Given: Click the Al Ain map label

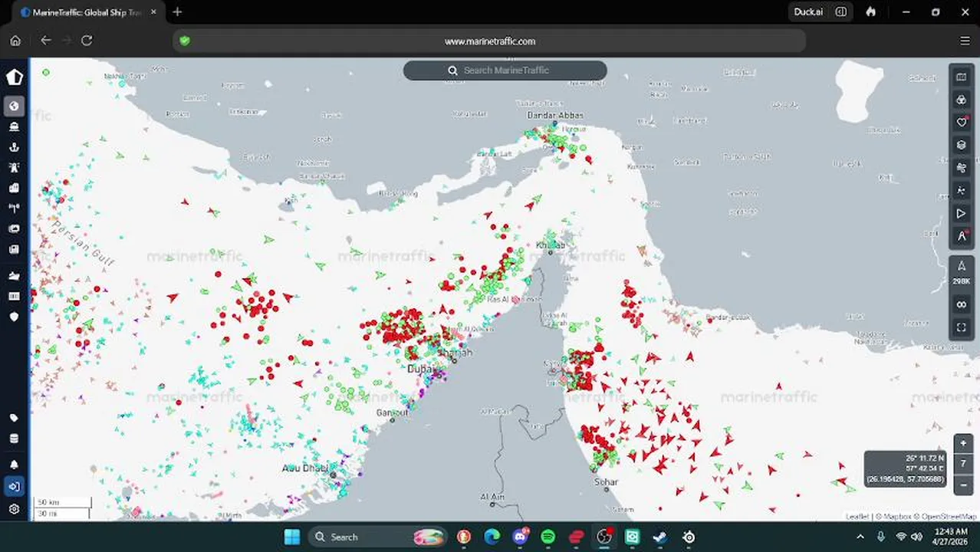Looking at the screenshot, I should [492, 498].
